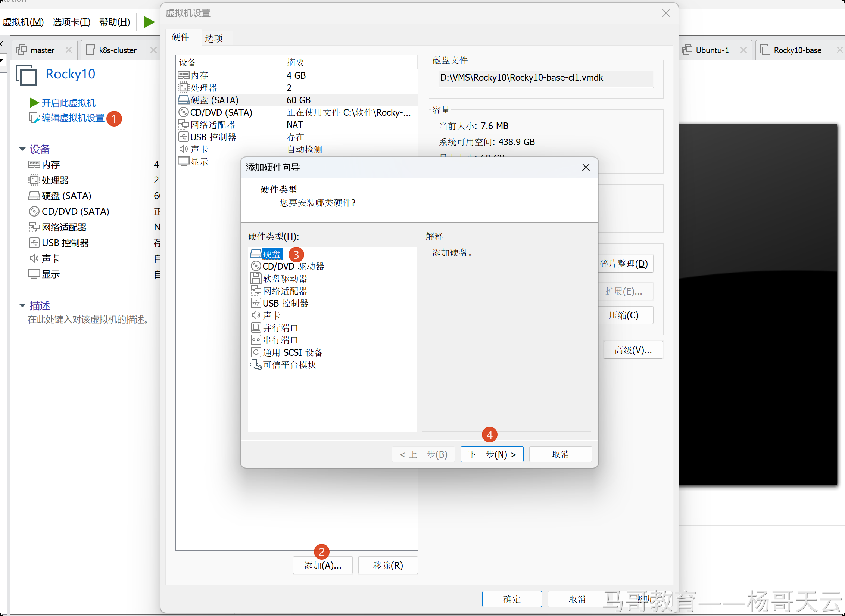
Task: Close the k8s-cluster tab
Action: pyautogui.click(x=153, y=50)
